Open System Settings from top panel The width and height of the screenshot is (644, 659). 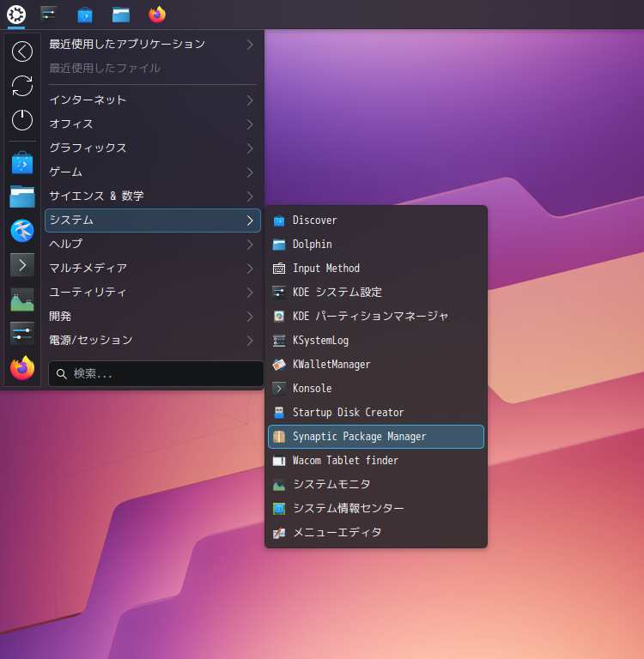pyautogui.click(x=49, y=15)
